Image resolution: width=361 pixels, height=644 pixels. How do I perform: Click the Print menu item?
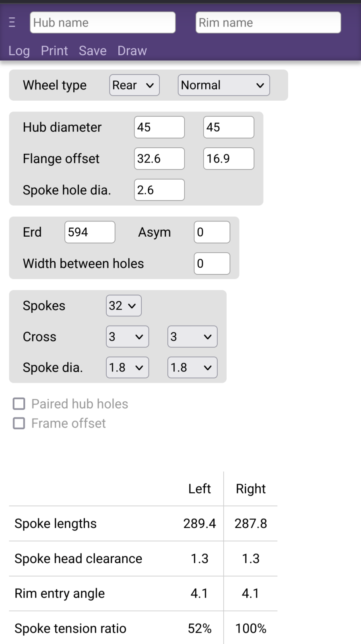point(54,51)
